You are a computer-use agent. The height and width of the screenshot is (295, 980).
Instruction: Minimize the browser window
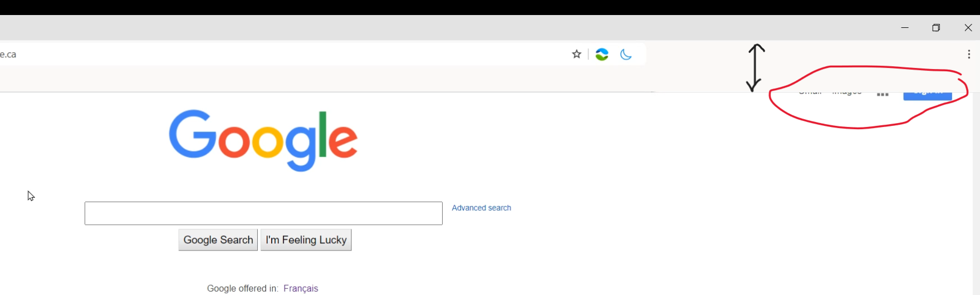(x=905, y=28)
